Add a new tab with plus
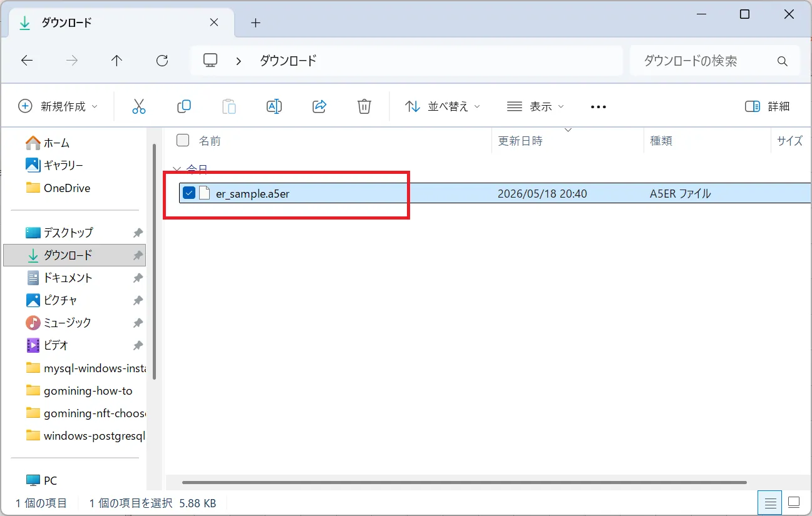812x516 pixels. (x=255, y=23)
